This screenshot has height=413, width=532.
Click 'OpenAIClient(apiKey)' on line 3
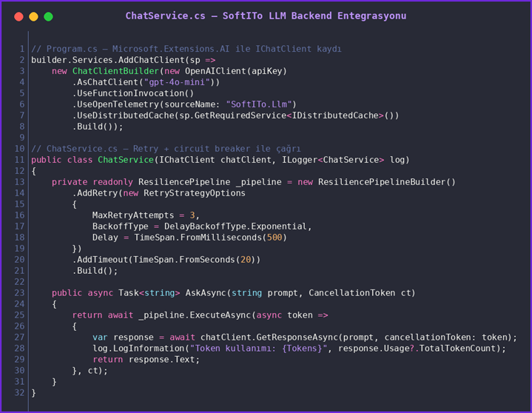[236, 71]
